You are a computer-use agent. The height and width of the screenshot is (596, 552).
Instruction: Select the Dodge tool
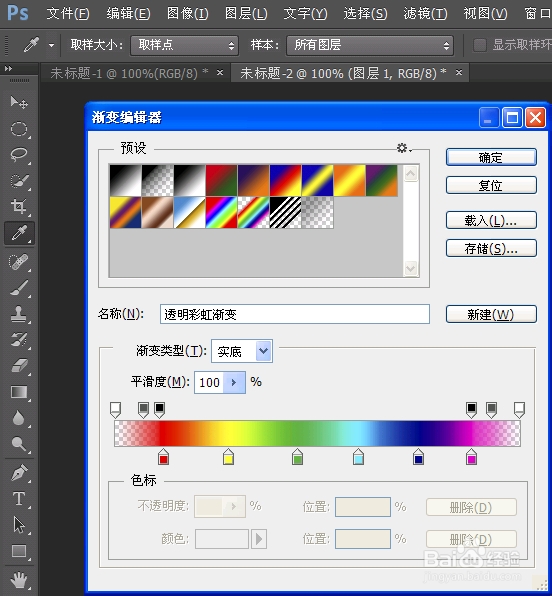pos(19,444)
